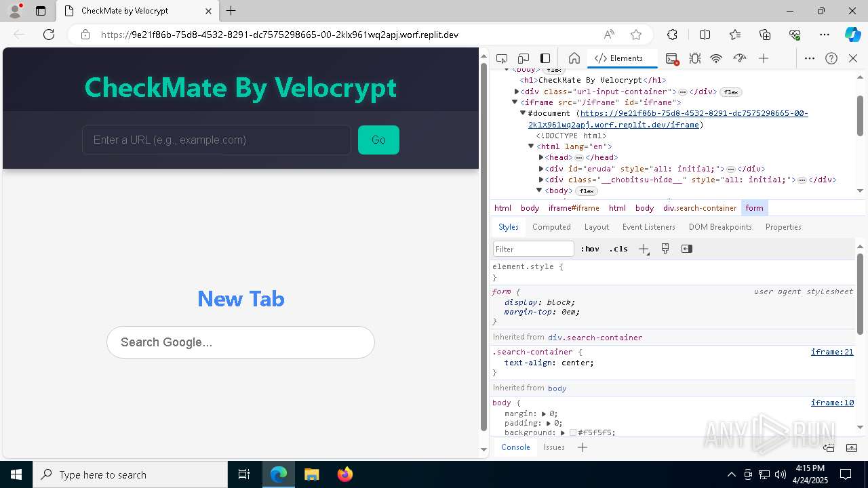The height and width of the screenshot is (488, 868).
Task: Activate the inspect element picker tool
Action: tap(502, 58)
